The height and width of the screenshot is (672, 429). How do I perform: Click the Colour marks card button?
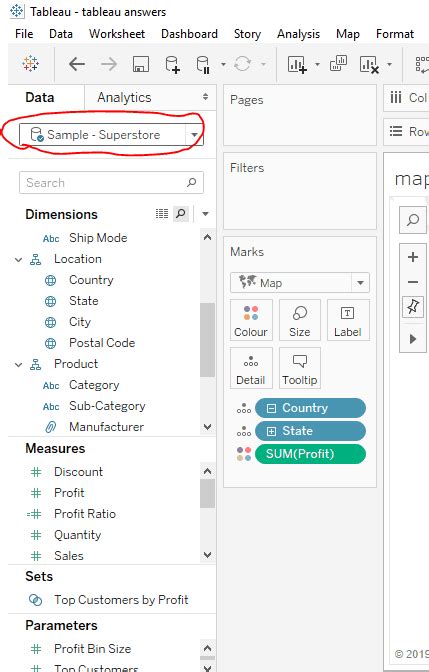(x=251, y=321)
